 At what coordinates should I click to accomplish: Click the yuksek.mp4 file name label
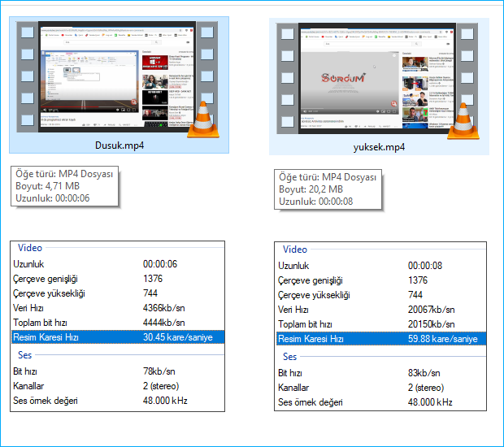(379, 147)
